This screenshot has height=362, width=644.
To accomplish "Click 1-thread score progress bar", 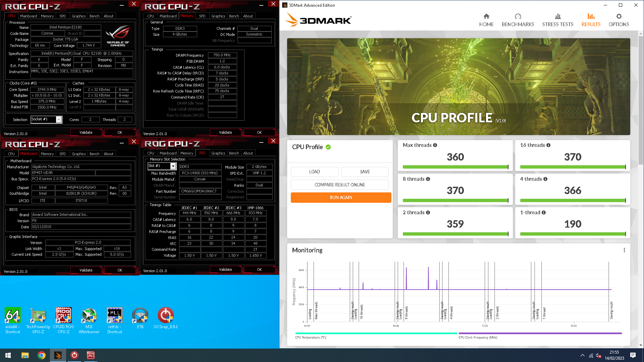I will point(573,234).
